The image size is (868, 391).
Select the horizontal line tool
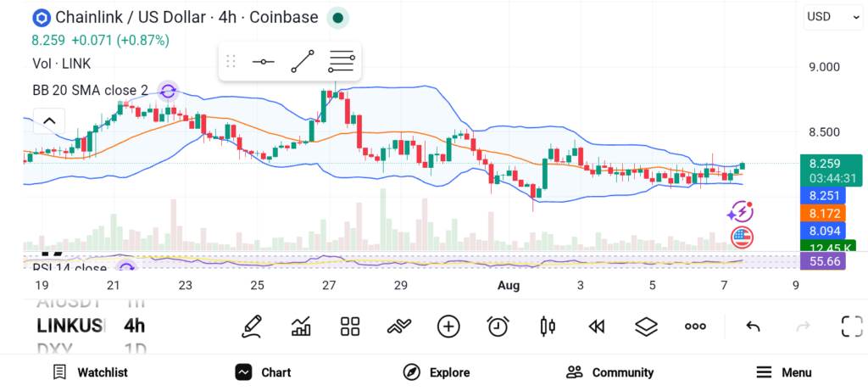[263, 61]
